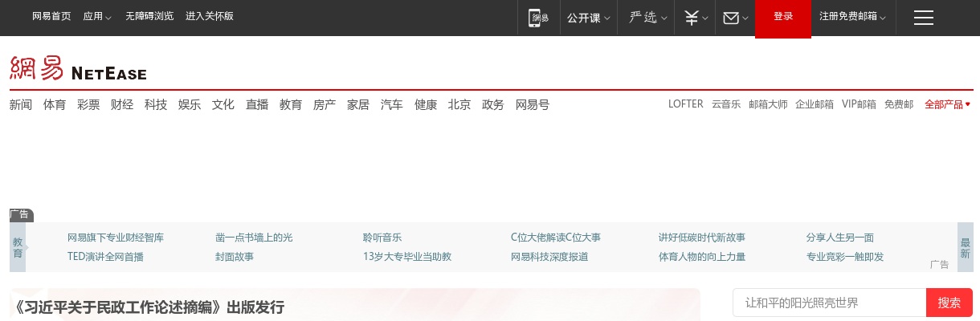Viewport: 980px width, 321px height.
Task: Open the LOFTER product link
Action: point(686,104)
